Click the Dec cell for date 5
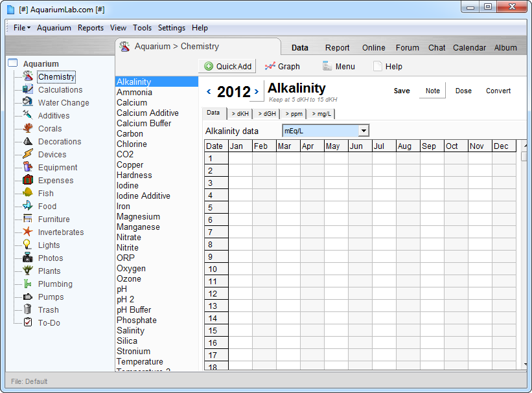The height and width of the screenshot is (393, 532). pos(504,208)
